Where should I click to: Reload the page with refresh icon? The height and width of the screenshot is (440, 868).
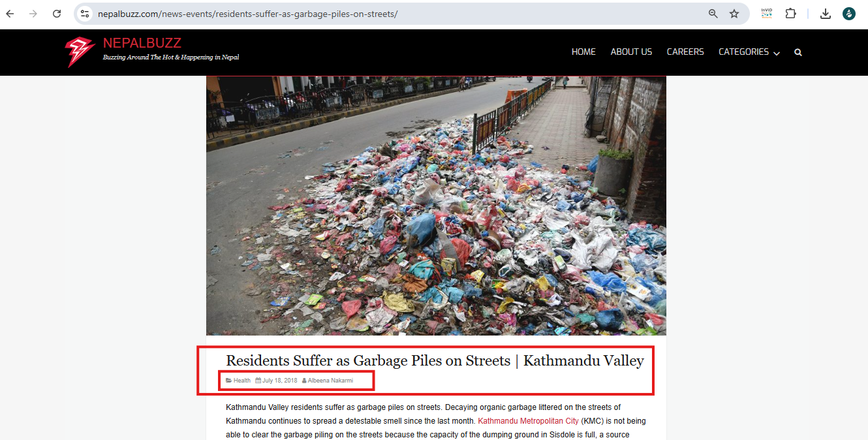pos(57,14)
